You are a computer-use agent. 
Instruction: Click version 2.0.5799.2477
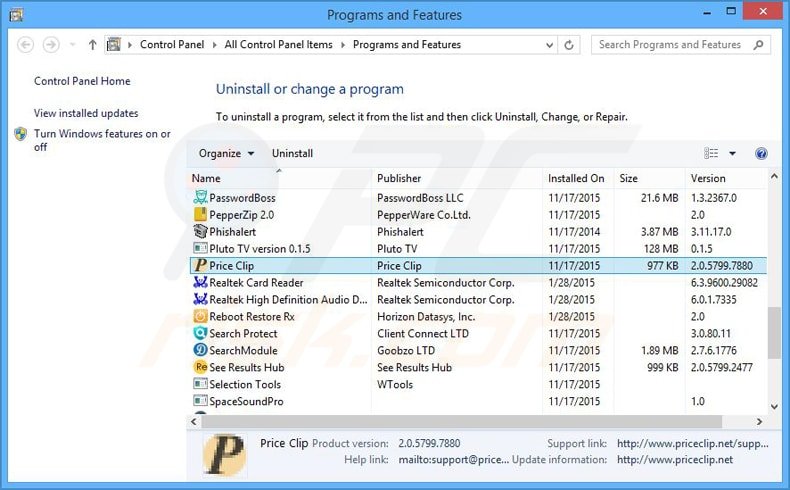(721, 368)
